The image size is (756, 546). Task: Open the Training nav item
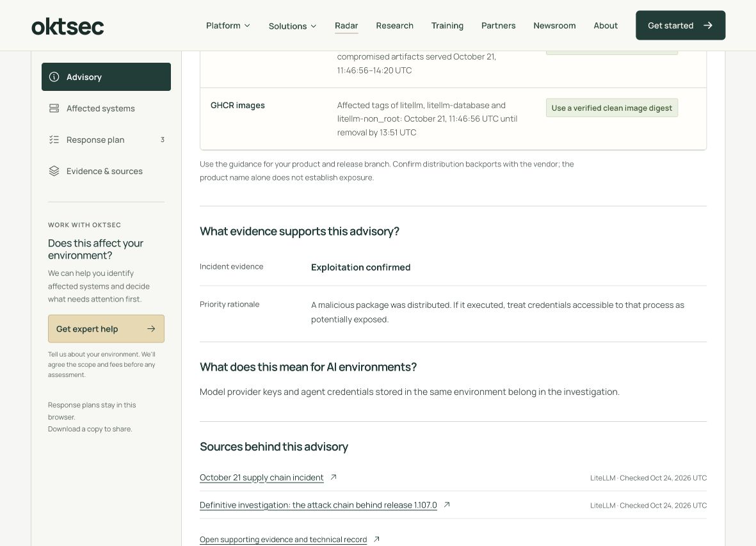[447, 26]
